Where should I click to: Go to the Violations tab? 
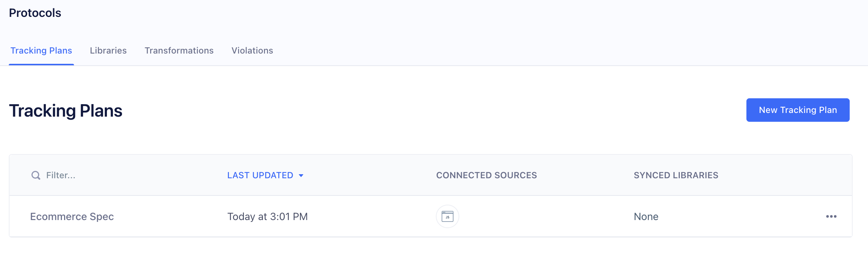pos(252,51)
